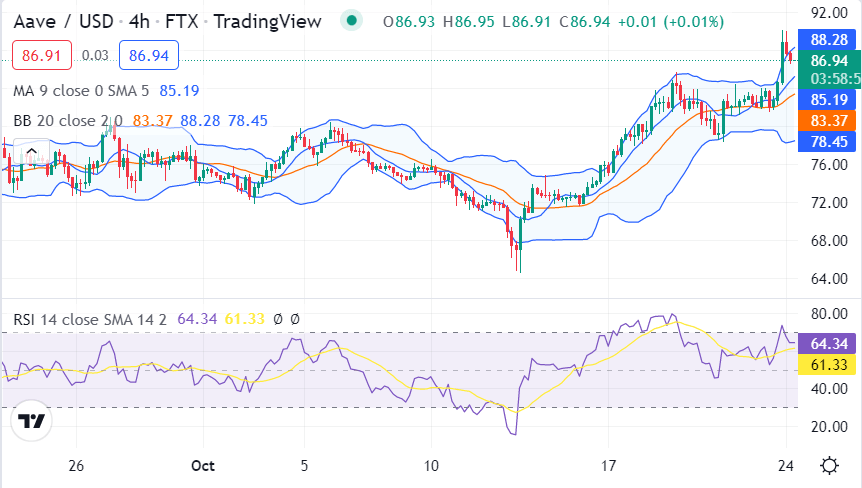Image resolution: width=862 pixels, height=488 pixels.
Task: Click the orange 83.37 basis price label
Action: (829, 120)
